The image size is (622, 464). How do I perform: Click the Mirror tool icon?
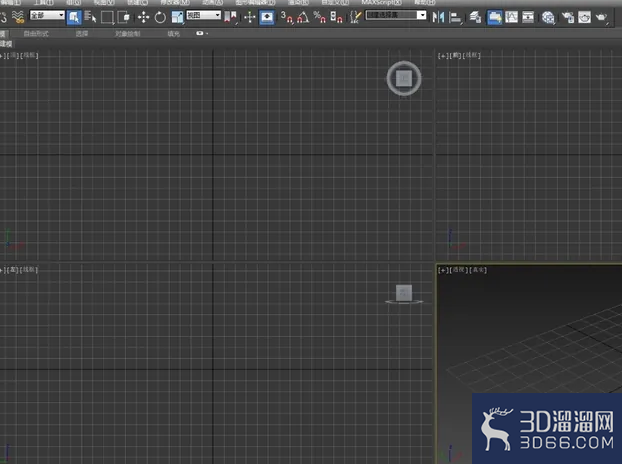pos(438,17)
